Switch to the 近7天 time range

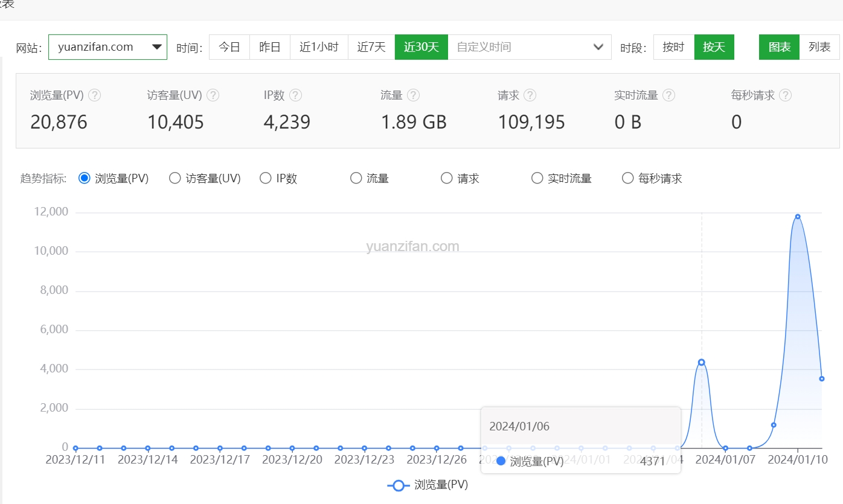[x=371, y=47]
